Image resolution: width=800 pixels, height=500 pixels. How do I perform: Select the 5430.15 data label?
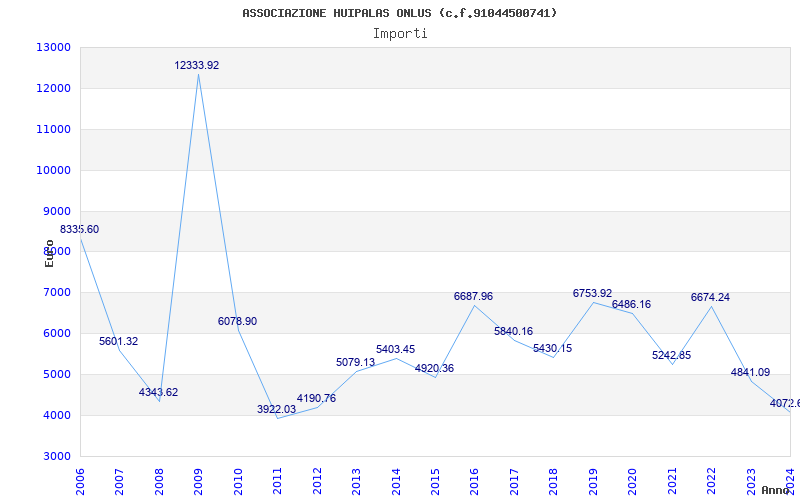[x=553, y=348]
